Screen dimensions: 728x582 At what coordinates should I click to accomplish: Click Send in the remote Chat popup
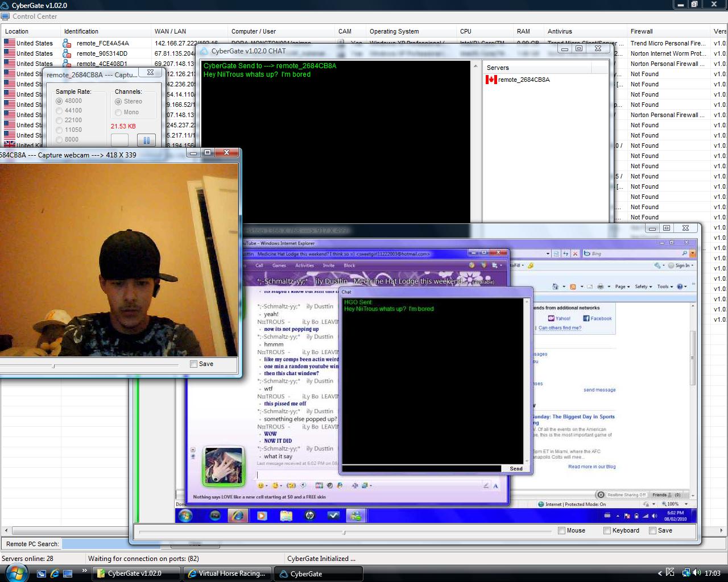[516, 469]
